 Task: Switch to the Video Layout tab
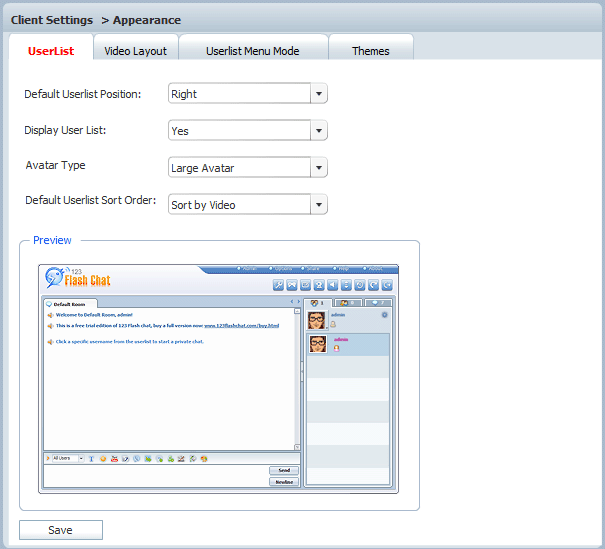pyautogui.click(x=136, y=51)
